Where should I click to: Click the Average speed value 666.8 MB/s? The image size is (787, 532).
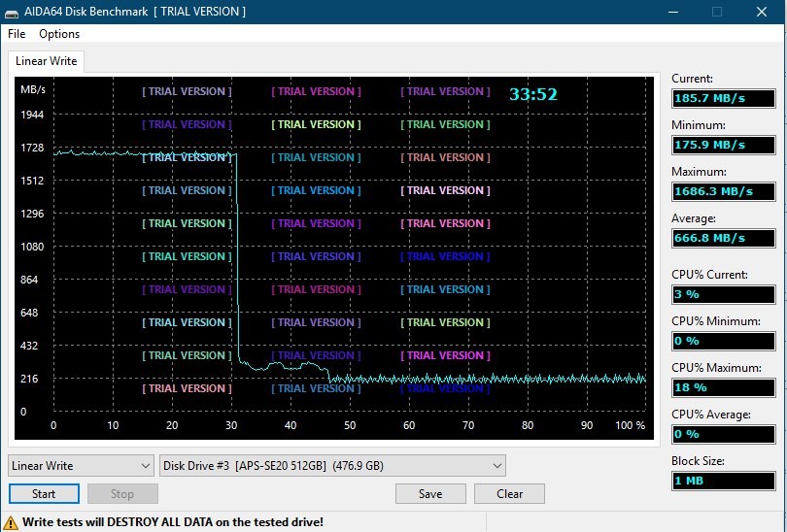tap(723, 238)
